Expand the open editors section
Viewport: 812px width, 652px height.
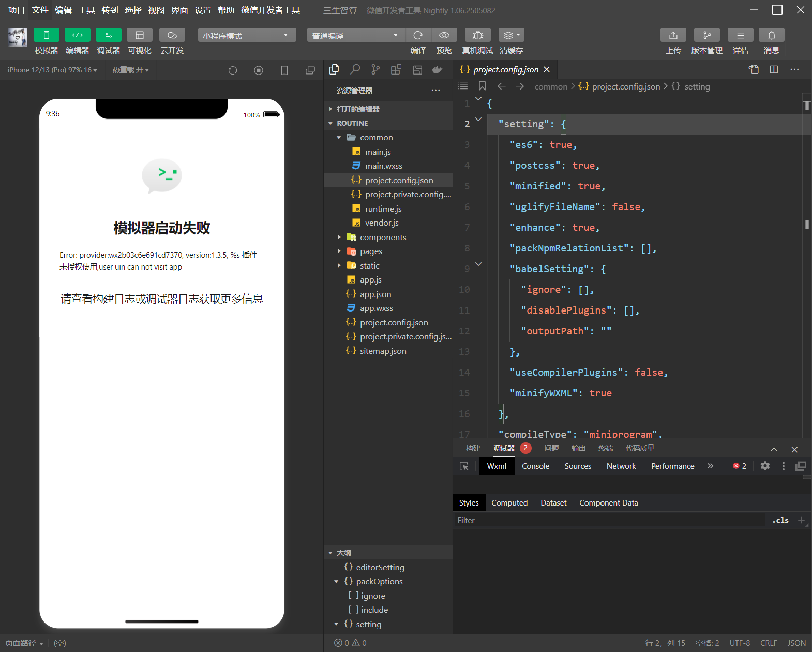(388, 109)
